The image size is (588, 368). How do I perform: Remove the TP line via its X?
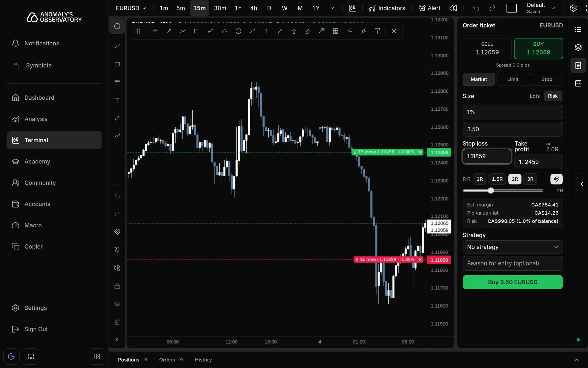click(x=420, y=152)
